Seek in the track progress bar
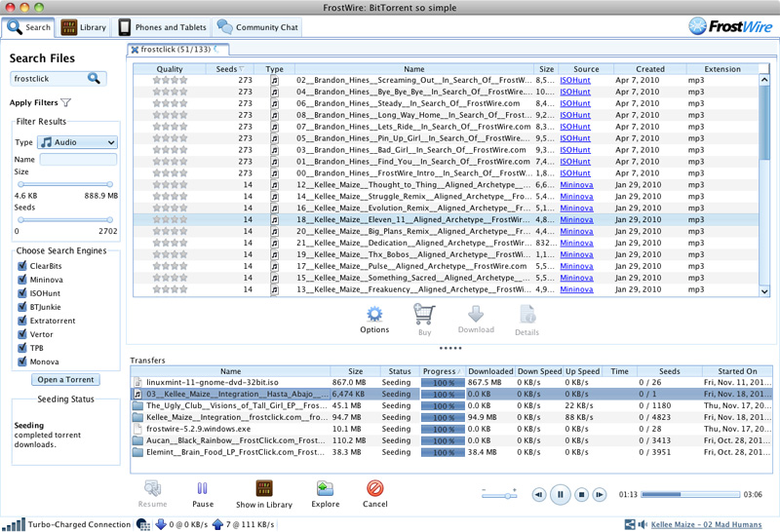The width and height of the screenshot is (780, 532). coord(690,494)
